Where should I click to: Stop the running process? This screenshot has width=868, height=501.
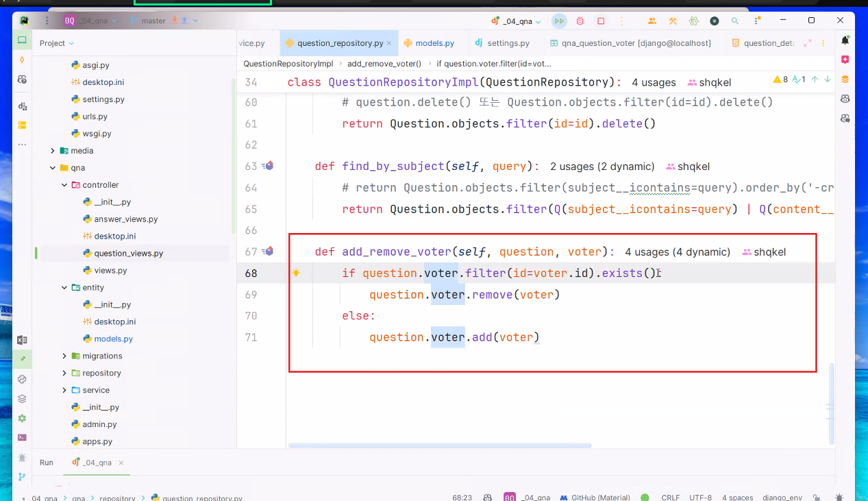pos(601,21)
